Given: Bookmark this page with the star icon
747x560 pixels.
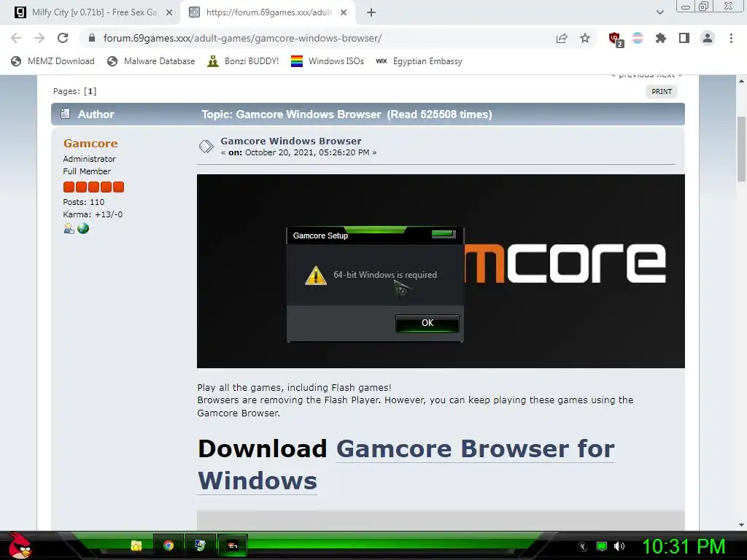Looking at the screenshot, I should pos(585,38).
